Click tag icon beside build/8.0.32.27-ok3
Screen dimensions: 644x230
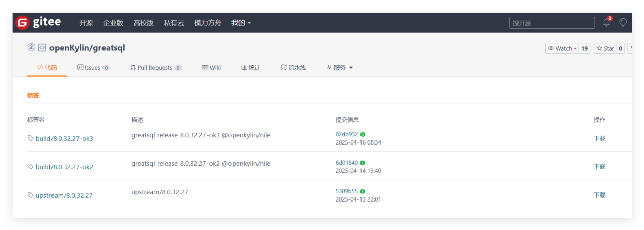pyautogui.click(x=30, y=138)
